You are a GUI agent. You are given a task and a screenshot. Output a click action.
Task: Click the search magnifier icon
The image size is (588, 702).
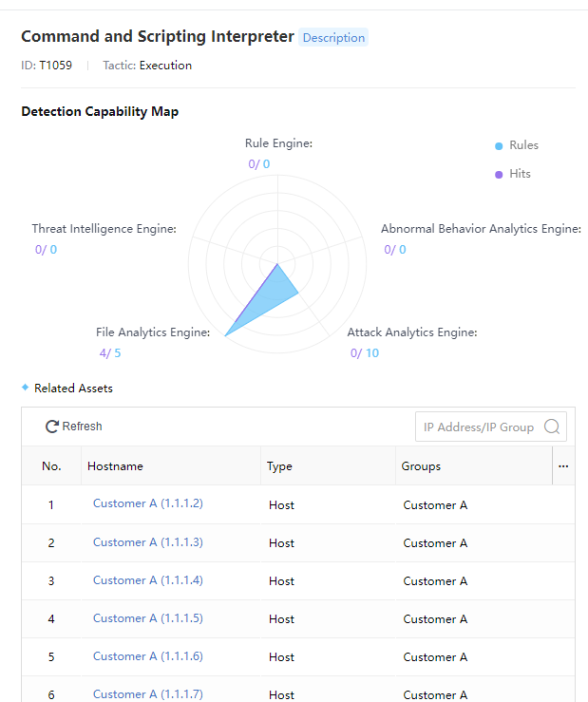click(x=552, y=427)
